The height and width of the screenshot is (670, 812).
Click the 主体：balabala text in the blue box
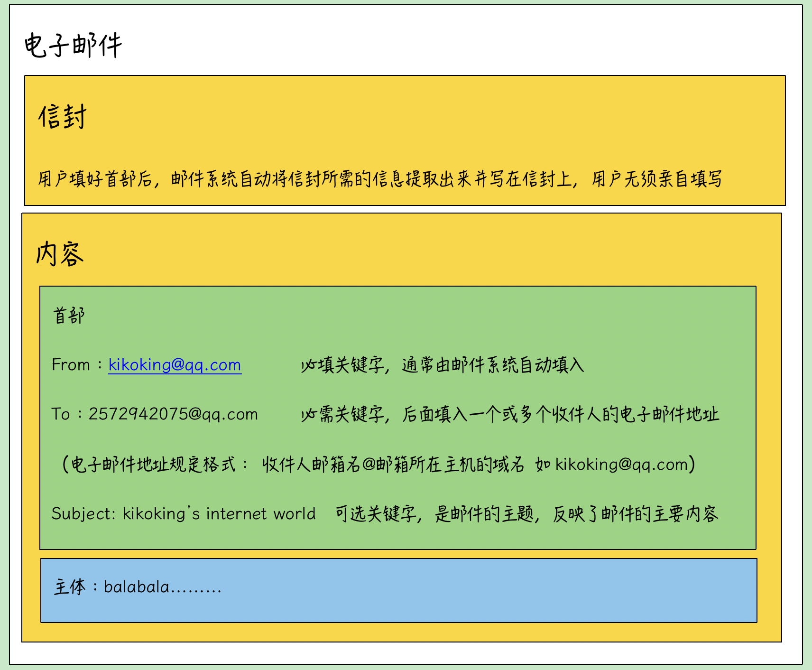pyautogui.click(x=138, y=587)
